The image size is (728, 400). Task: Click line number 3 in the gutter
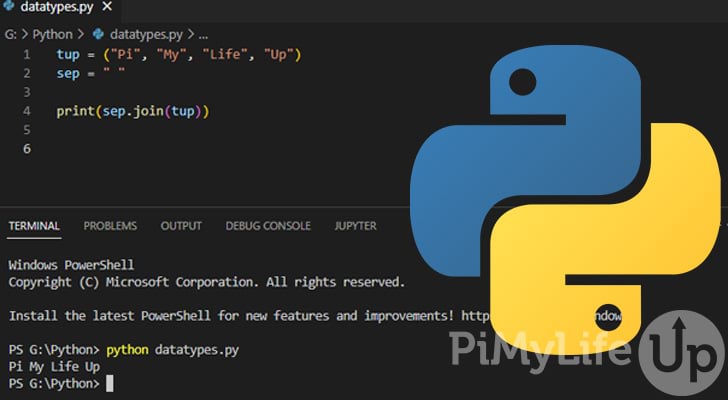tap(27, 92)
